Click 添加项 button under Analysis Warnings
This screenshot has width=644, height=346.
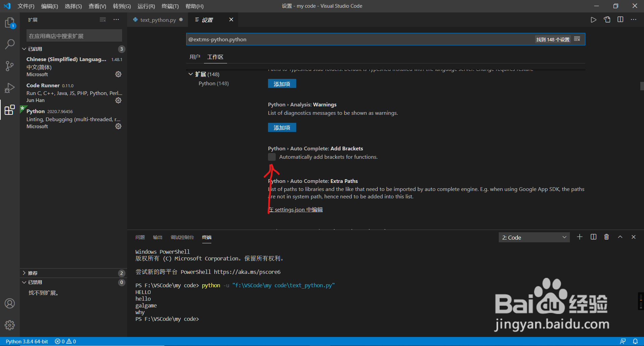tap(282, 128)
